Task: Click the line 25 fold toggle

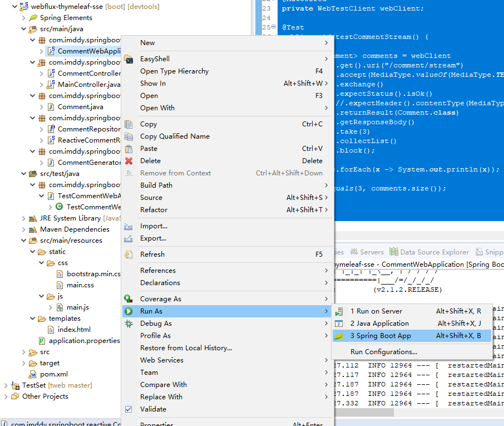Action: (274, 27)
